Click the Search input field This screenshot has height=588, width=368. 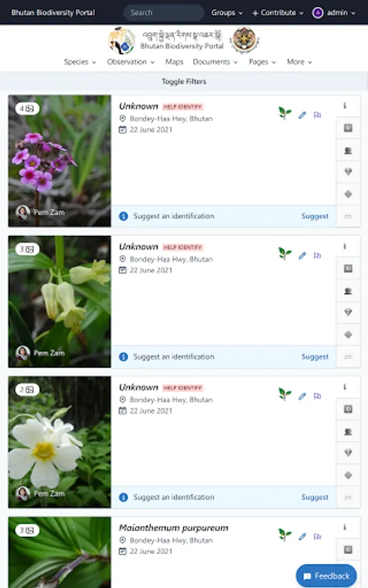pyautogui.click(x=164, y=13)
